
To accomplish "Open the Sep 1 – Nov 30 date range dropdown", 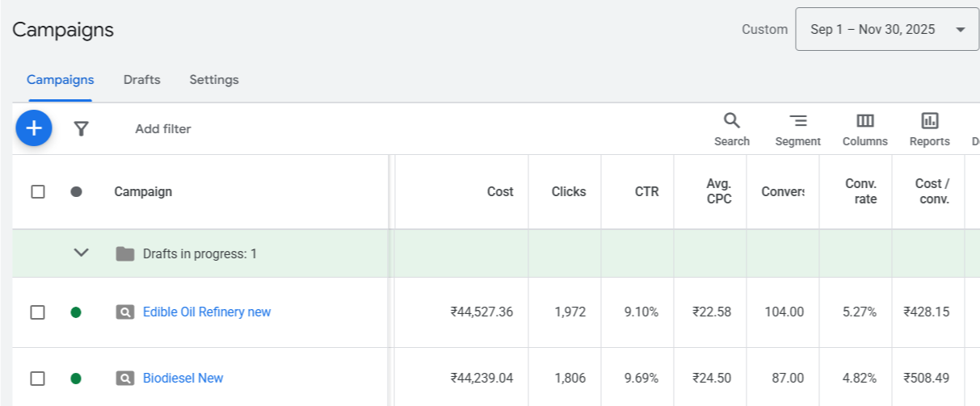I will [x=887, y=30].
